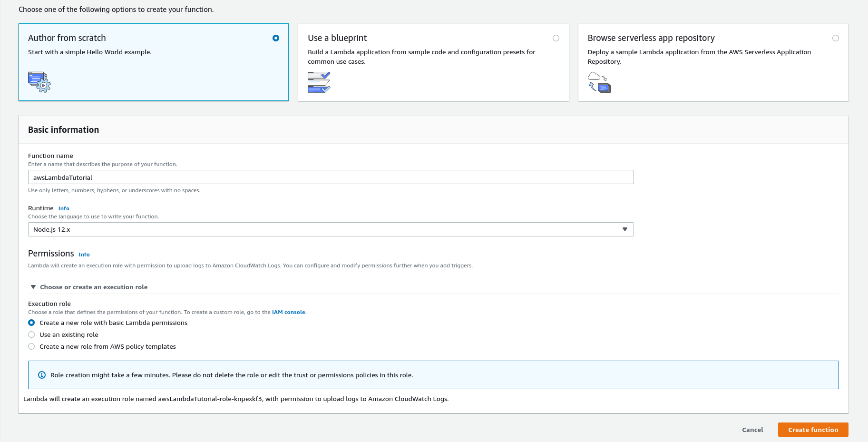
Task: Select the Use a blueprint radio button
Action: point(556,38)
